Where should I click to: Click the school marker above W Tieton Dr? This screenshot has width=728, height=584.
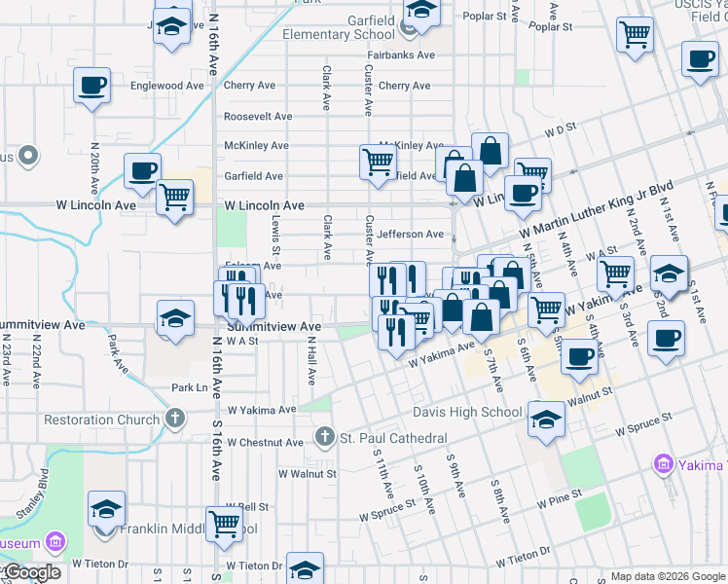305,567
